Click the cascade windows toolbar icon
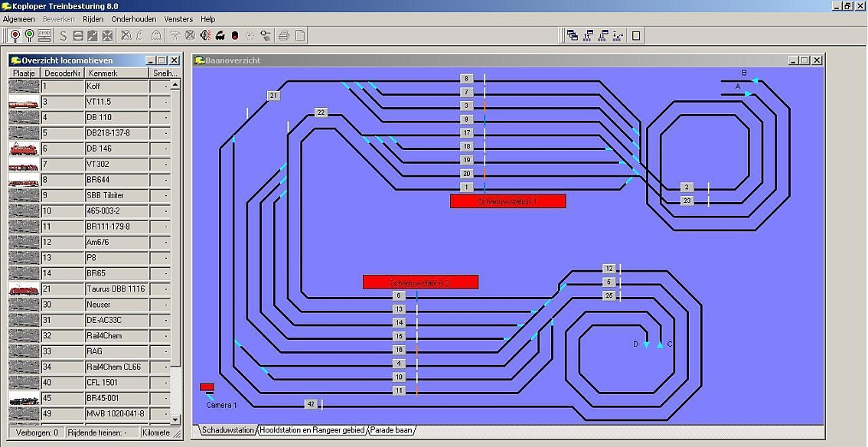The width and height of the screenshot is (868, 447). click(573, 36)
